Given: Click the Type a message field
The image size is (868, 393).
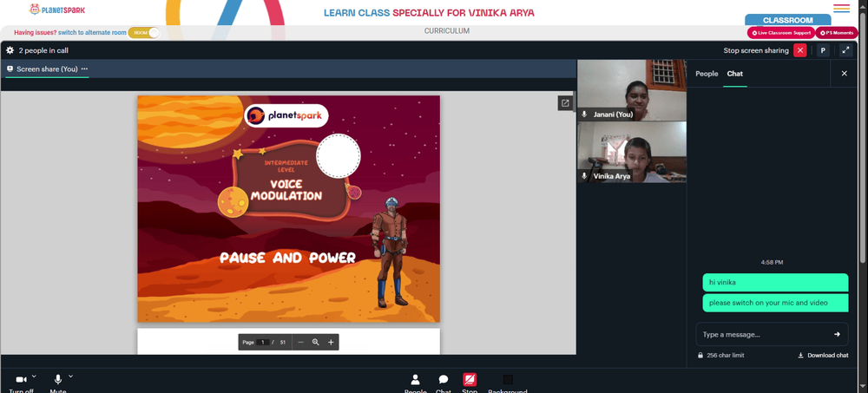Looking at the screenshot, I should [764, 334].
